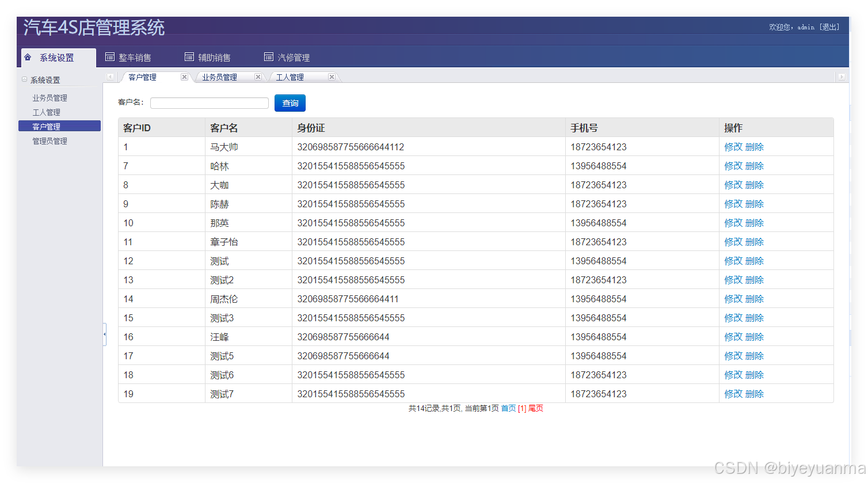The height and width of the screenshot is (483, 868).
Task: Select the grid icon next to 辅助销售
Action: pos(189,56)
